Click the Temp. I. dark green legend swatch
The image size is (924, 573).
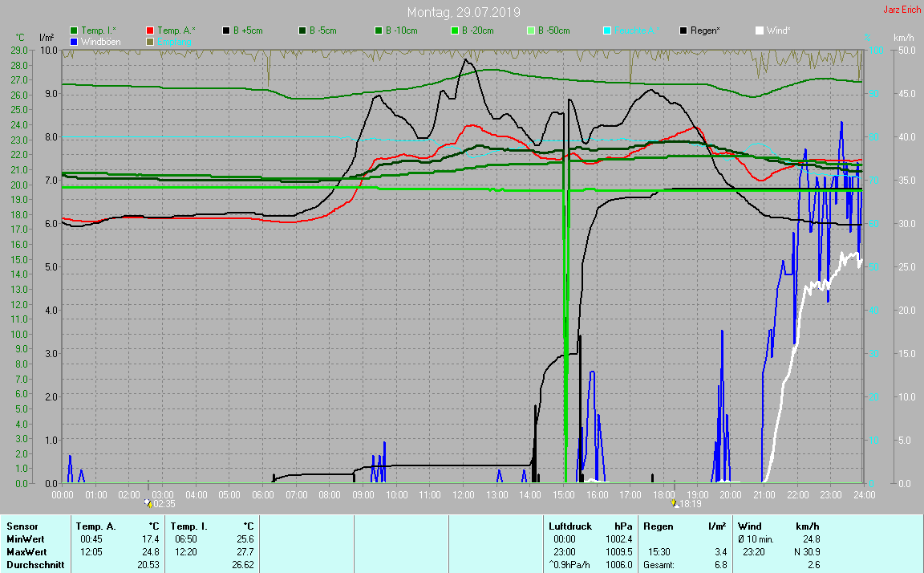point(74,30)
